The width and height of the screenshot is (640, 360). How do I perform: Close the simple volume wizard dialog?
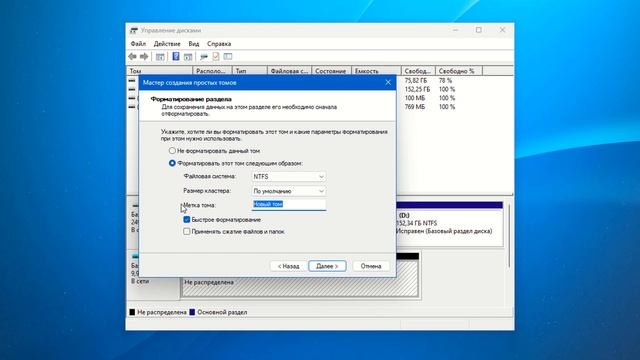coord(388,82)
